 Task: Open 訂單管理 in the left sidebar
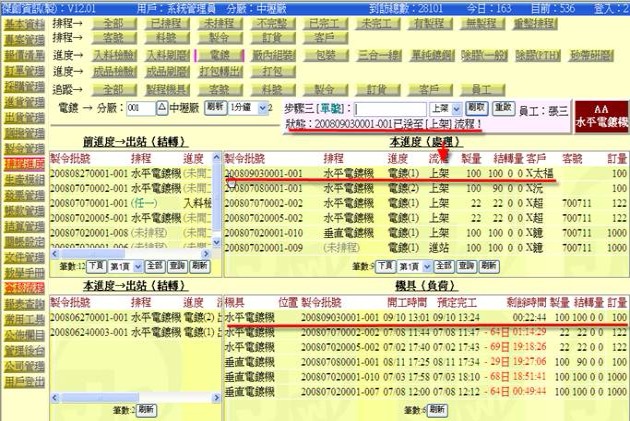[23, 70]
